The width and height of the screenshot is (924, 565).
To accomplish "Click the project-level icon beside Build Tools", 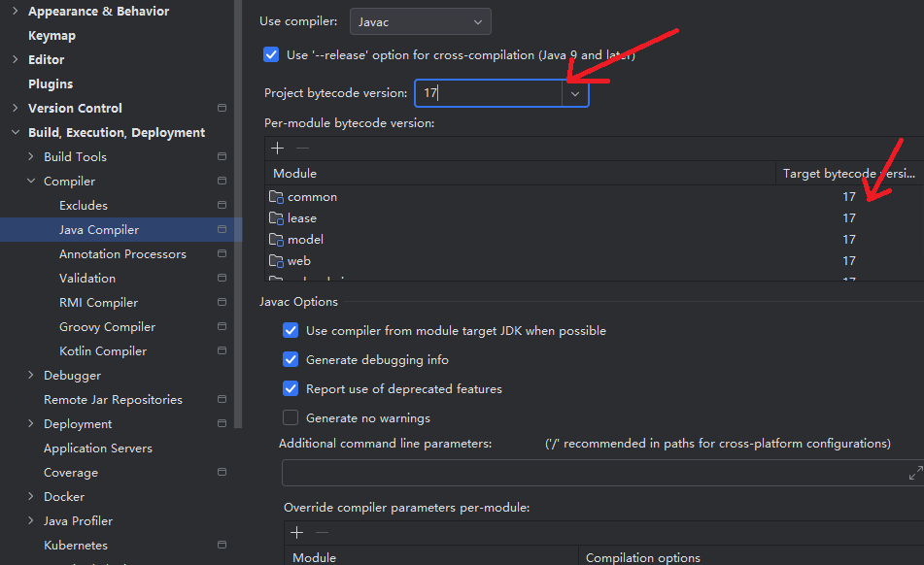I will pyautogui.click(x=222, y=156).
